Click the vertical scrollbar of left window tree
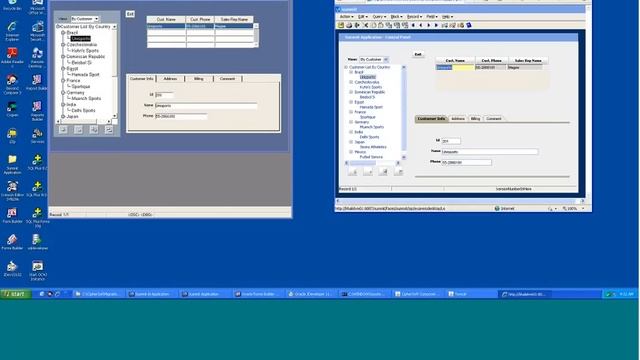This screenshot has width=640, height=360. coord(115,71)
